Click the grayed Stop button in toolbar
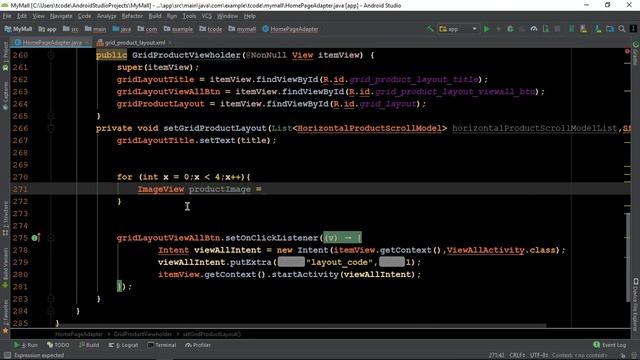 click(x=557, y=29)
